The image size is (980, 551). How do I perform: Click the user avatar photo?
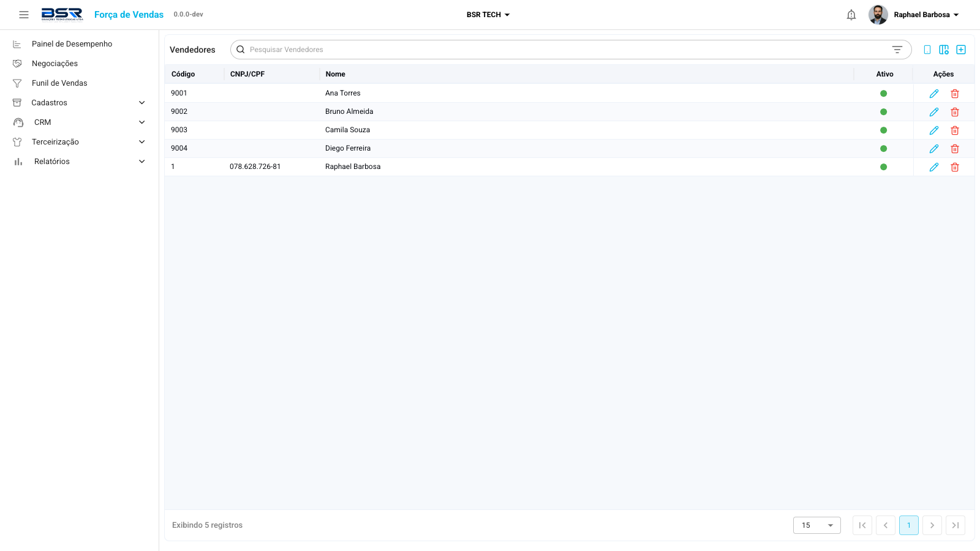tap(878, 15)
